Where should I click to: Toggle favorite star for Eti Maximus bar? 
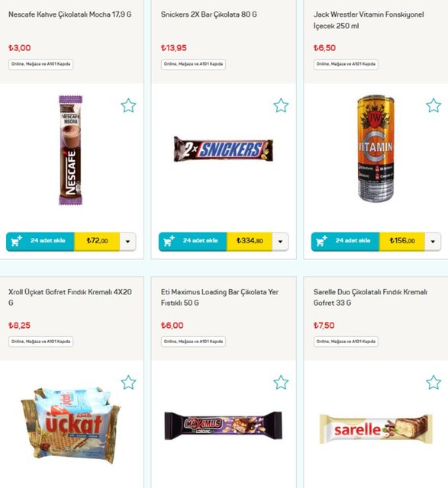tap(281, 382)
